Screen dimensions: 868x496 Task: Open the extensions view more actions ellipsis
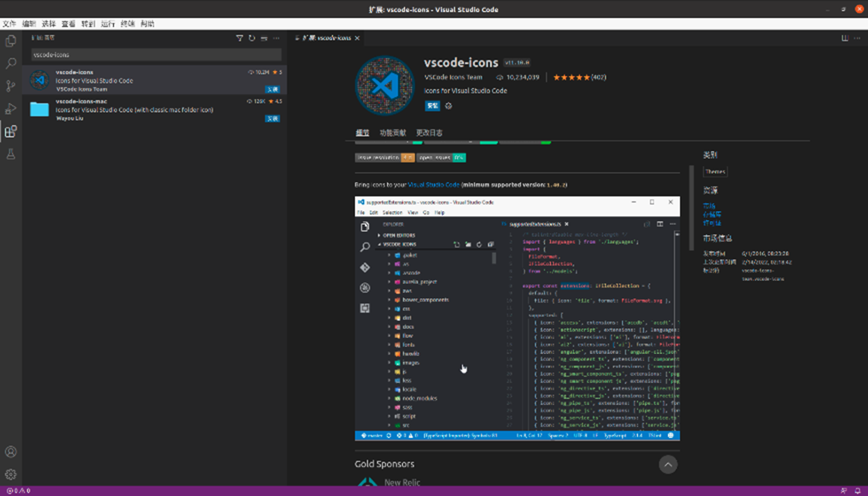[276, 38]
